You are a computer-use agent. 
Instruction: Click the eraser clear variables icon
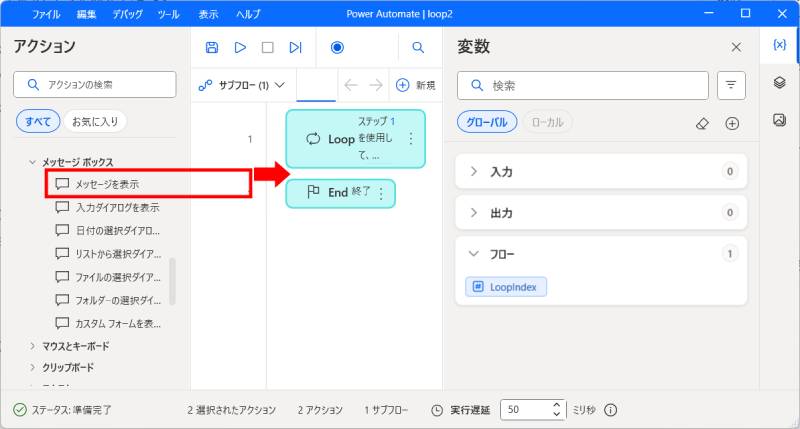point(701,123)
